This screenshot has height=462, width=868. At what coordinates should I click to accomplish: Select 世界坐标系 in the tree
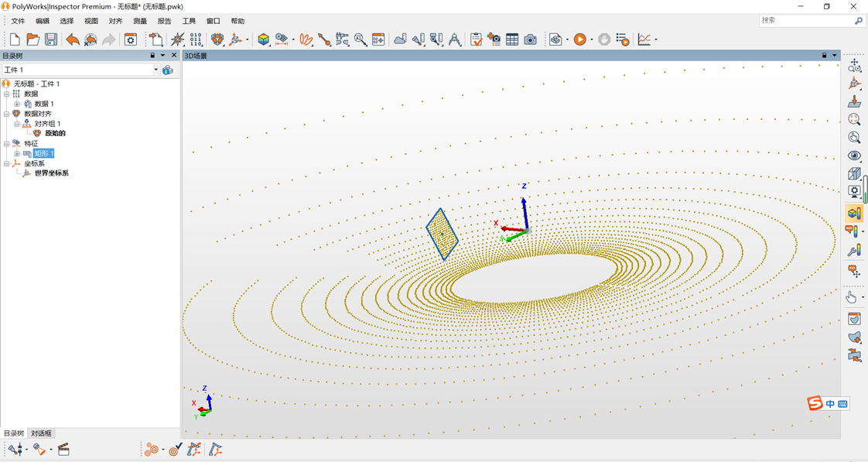click(51, 173)
